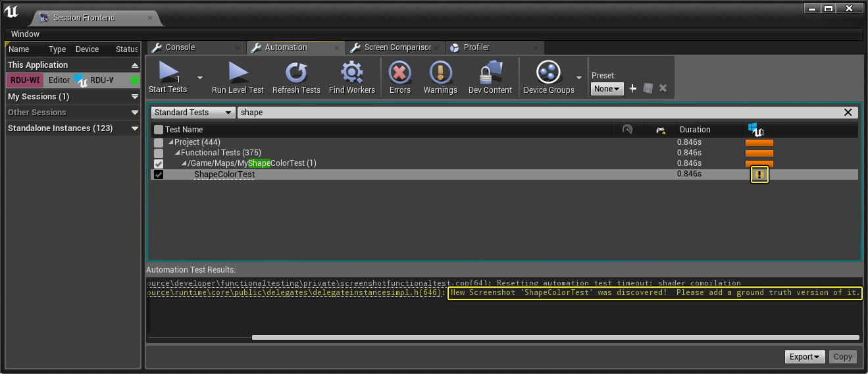Click the Export button

[x=805, y=357]
